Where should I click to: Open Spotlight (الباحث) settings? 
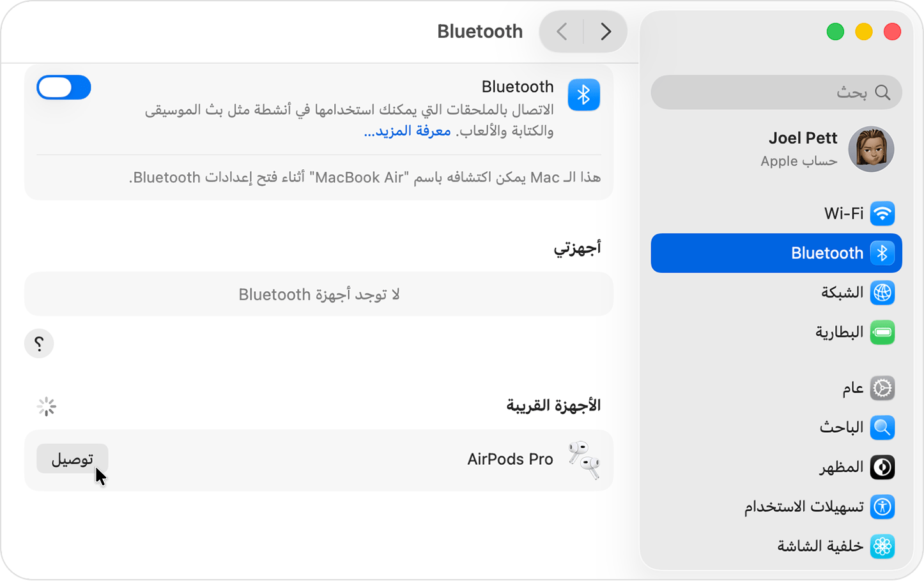coord(882,427)
